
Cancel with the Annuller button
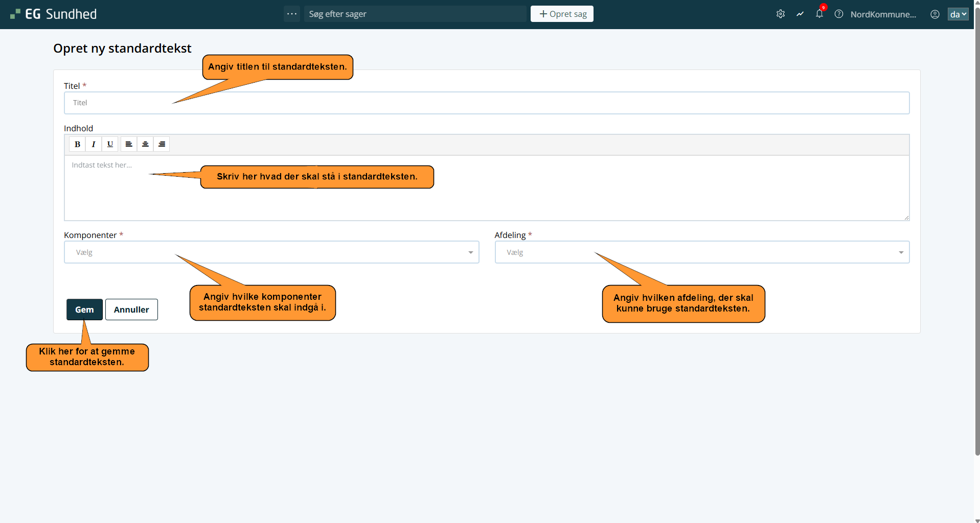tap(131, 310)
